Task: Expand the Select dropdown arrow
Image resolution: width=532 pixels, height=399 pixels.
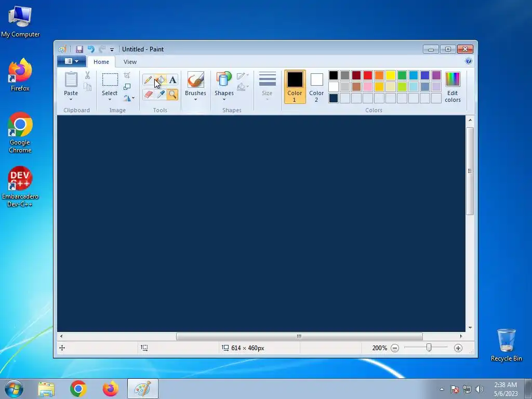Action: [x=110, y=99]
